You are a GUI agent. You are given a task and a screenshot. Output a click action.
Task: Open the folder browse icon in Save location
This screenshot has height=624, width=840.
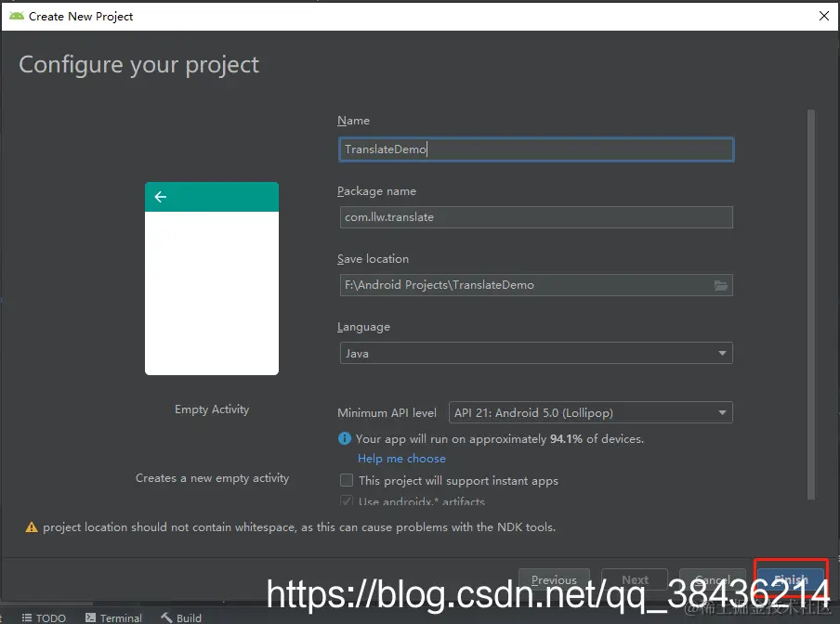coord(720,285)
